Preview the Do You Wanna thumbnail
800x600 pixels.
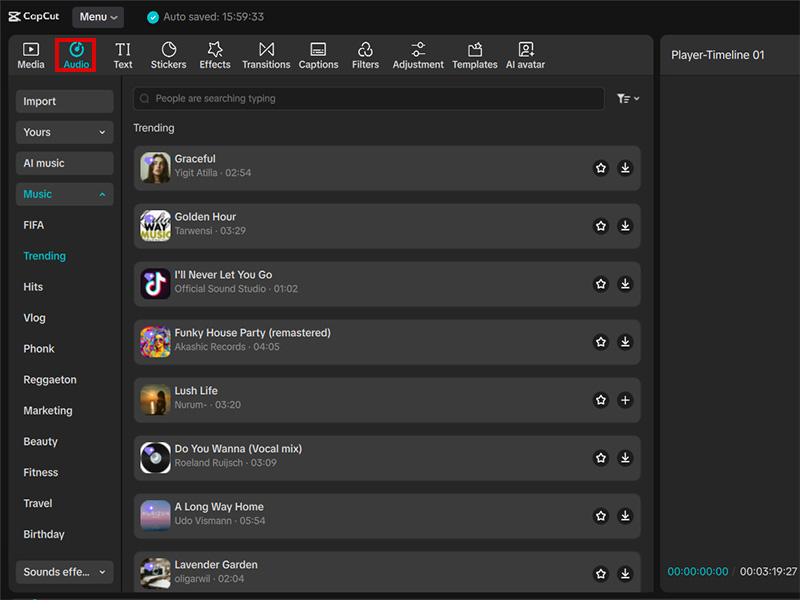155,458
